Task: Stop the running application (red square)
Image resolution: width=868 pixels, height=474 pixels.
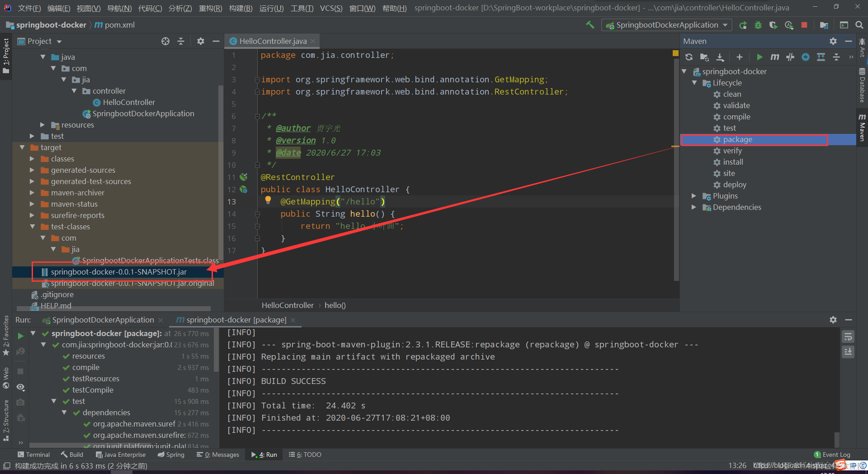Action: coord(804,25)
